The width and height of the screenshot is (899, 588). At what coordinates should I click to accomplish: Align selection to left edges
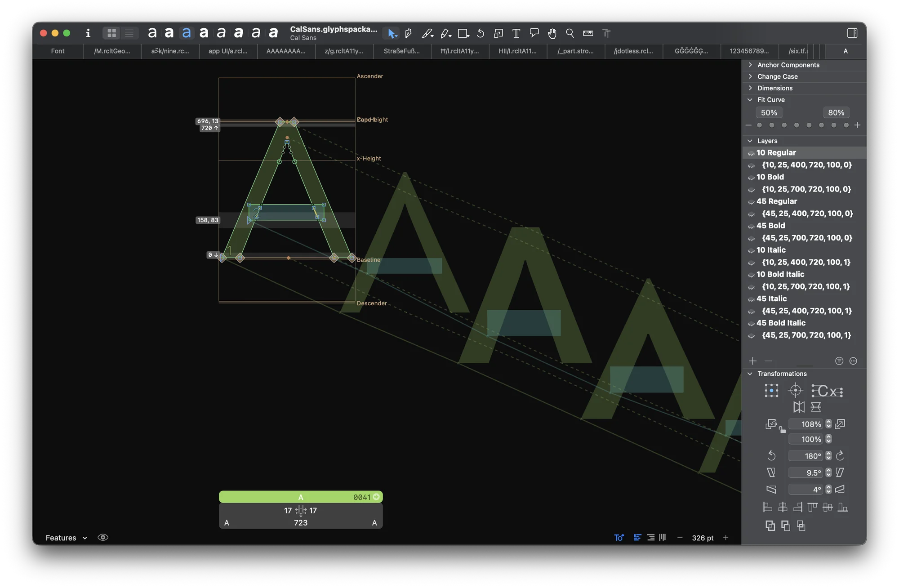click(767, 508)
